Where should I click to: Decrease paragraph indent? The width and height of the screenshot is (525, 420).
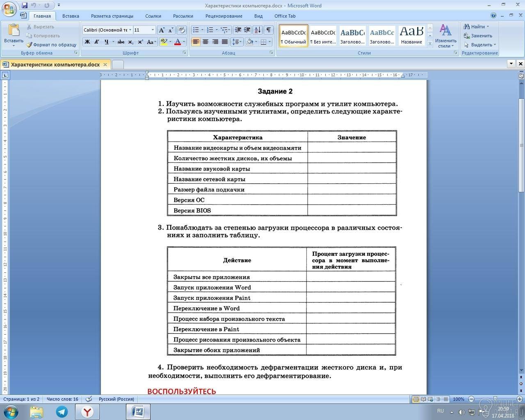coord(237,30)
